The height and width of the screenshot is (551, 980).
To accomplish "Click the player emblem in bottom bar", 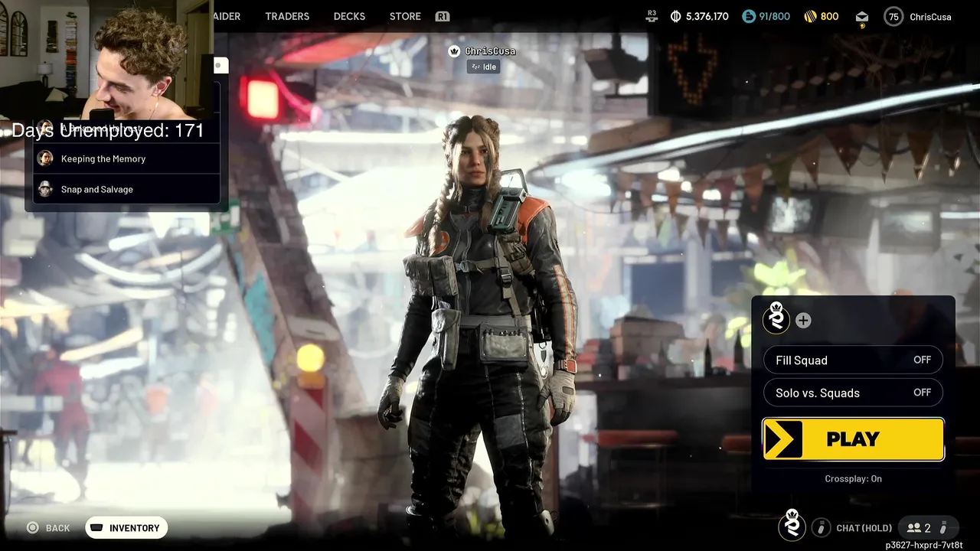I will click(792, 526).
